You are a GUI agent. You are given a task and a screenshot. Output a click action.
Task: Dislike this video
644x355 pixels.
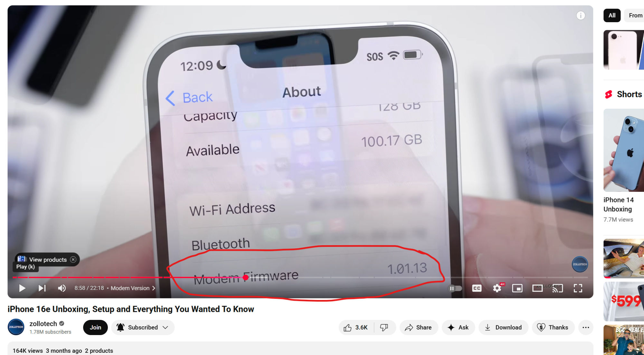pos(384,327)
